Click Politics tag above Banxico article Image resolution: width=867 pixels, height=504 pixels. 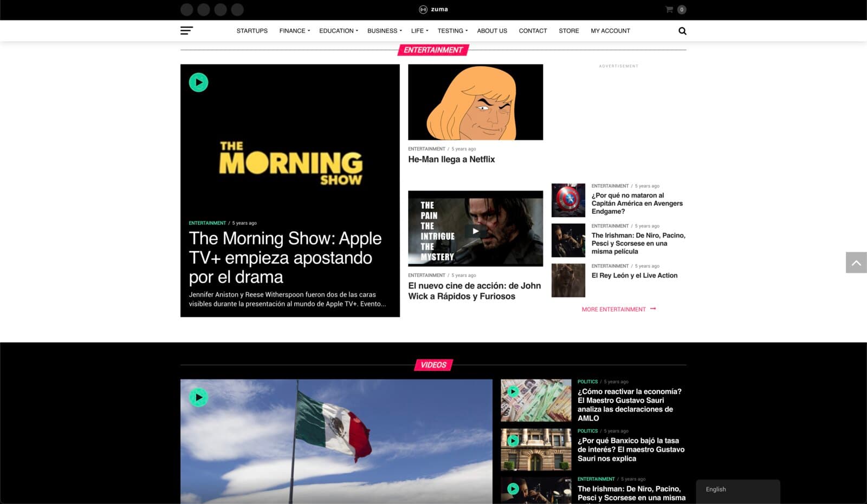[x=587, y=431]
